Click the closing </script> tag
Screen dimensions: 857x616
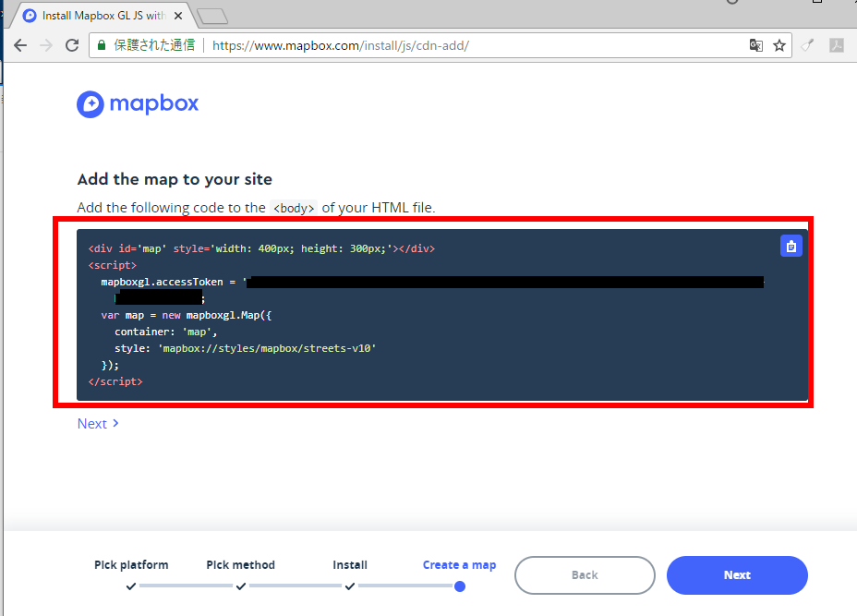pos(115,381)
